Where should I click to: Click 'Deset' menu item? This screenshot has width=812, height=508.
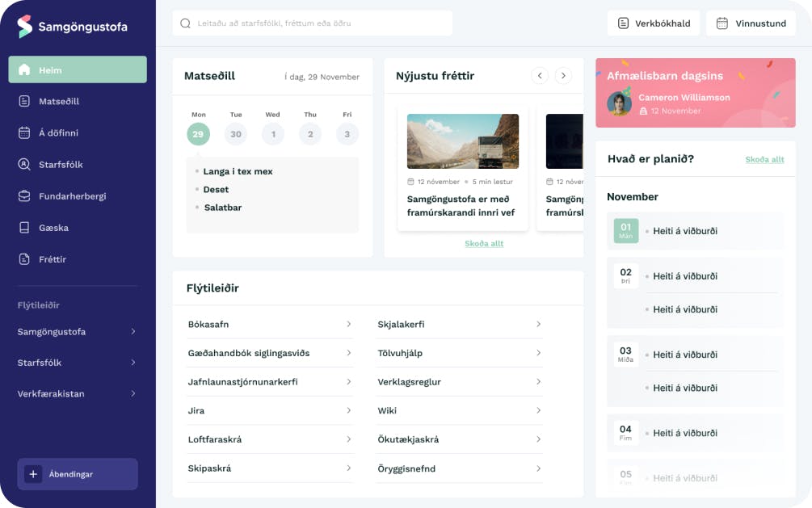click(x=216, y=190)
